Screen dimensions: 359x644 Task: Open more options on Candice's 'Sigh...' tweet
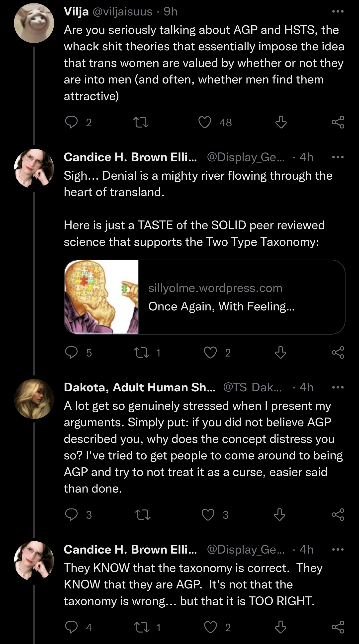coord(338,157)
